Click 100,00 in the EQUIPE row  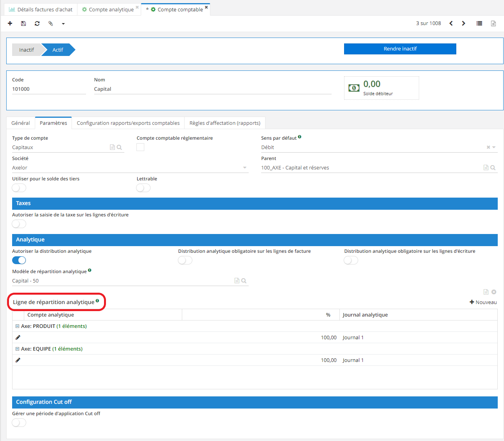coord(329,360)
